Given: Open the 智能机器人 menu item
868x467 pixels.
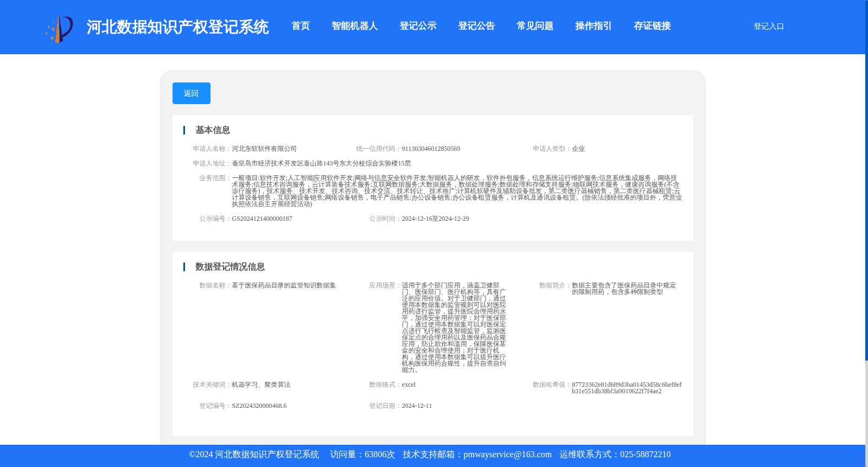Looking at the screenshot, I should pos(355,26).
